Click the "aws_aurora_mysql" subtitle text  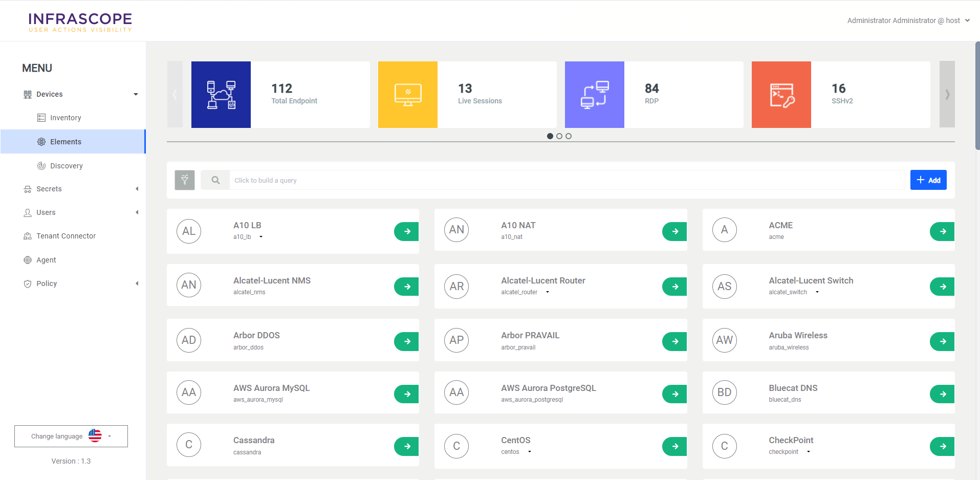258,400
